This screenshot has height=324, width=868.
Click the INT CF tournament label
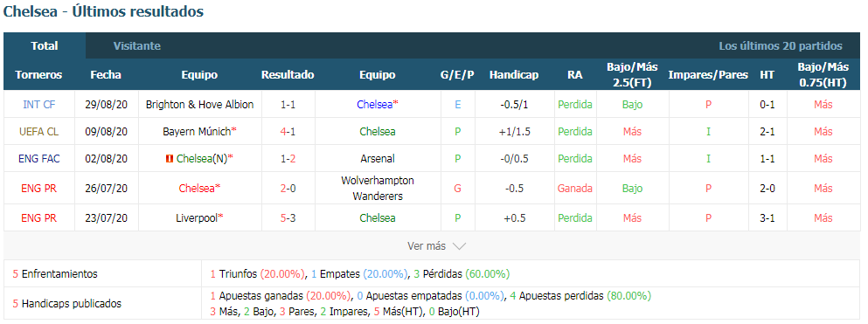[38, 105]
